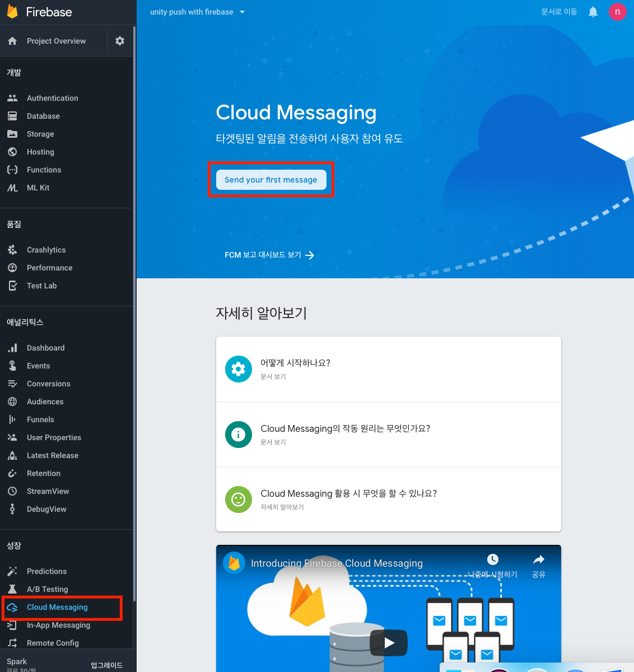Click the Conversions icon
The width and height of the screenshot is (634, 672).
[x=12, y=384]
